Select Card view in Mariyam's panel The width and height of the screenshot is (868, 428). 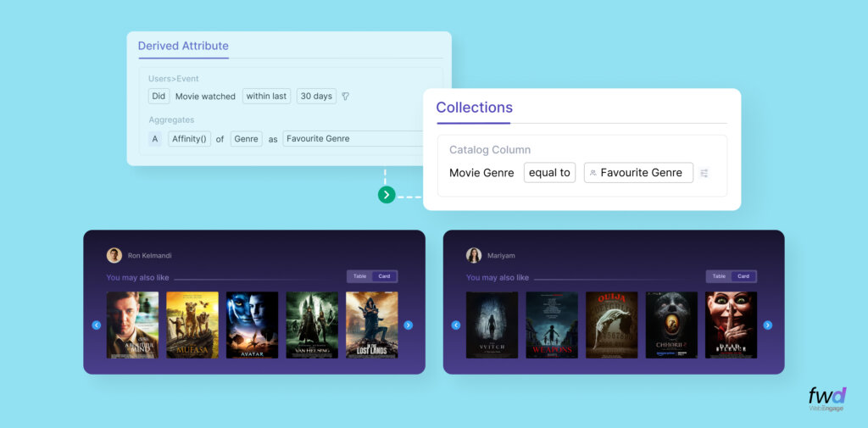(743, 276)
